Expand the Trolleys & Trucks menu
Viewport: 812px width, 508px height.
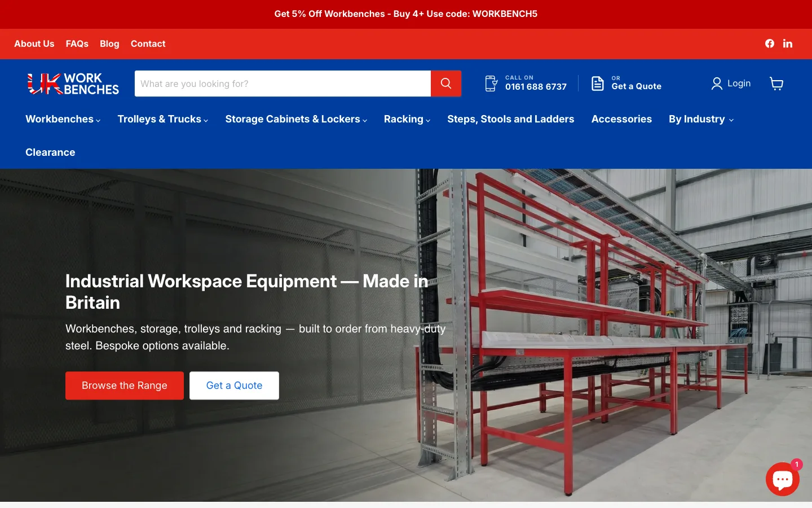163,119
